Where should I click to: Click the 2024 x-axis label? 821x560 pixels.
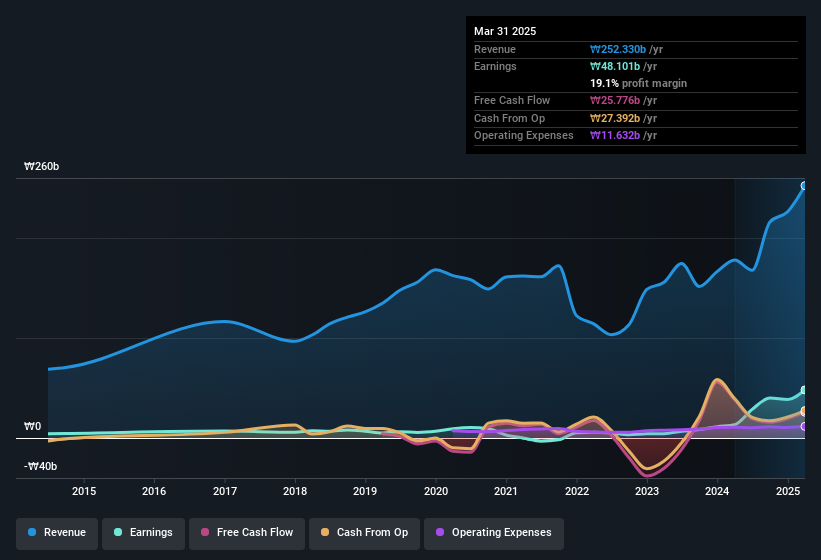point(717,491)
